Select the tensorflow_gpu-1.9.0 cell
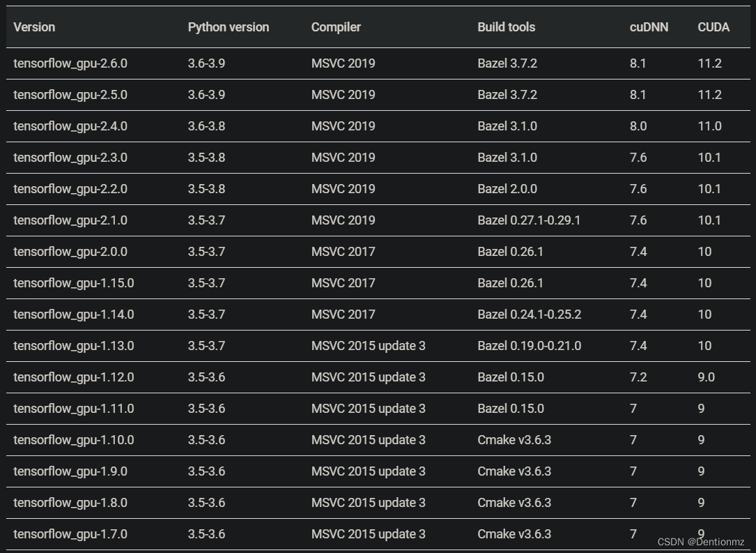 [x=70, y=471]
